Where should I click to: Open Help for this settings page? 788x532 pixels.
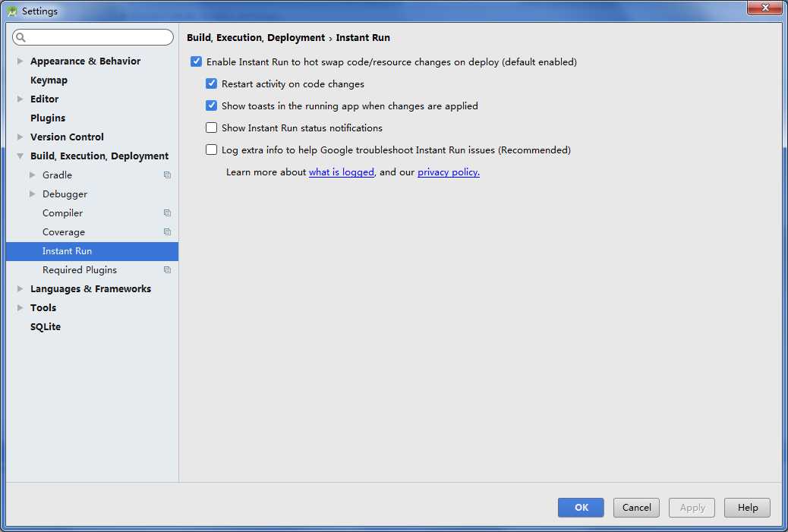(x=747, y=508)
